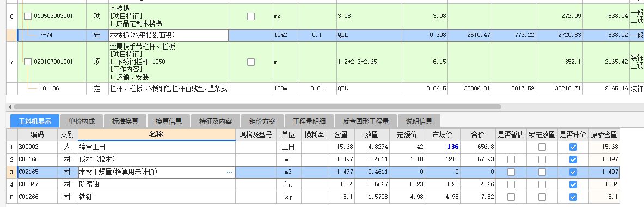This screenshot has height=207, width=644.
Task: Open the 特征及内容 tab
Action: [x=216, y=121]
